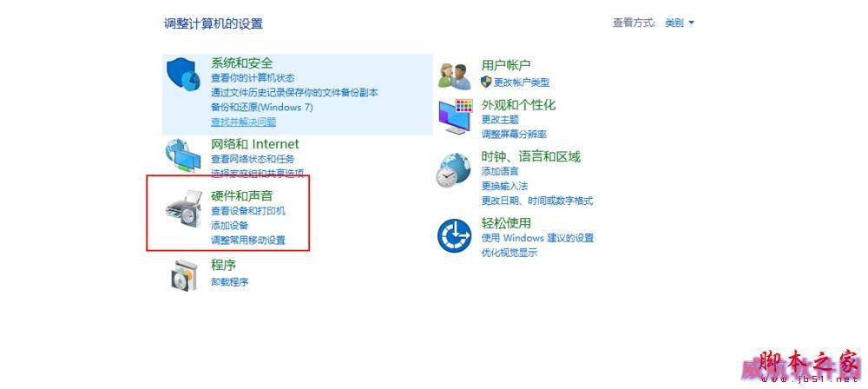
Task: Click 卸载程序 link under Programs
Action: click(x=230, y=281)
